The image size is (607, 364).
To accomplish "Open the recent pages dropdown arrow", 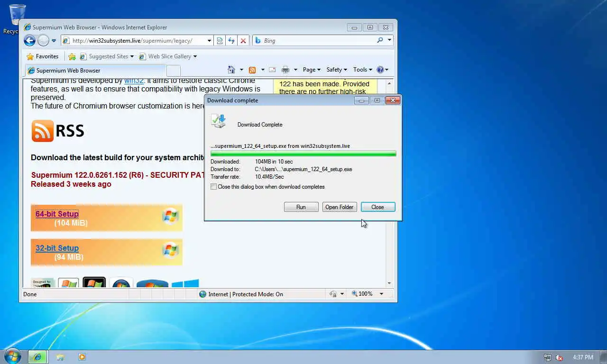I will [54, 41].
